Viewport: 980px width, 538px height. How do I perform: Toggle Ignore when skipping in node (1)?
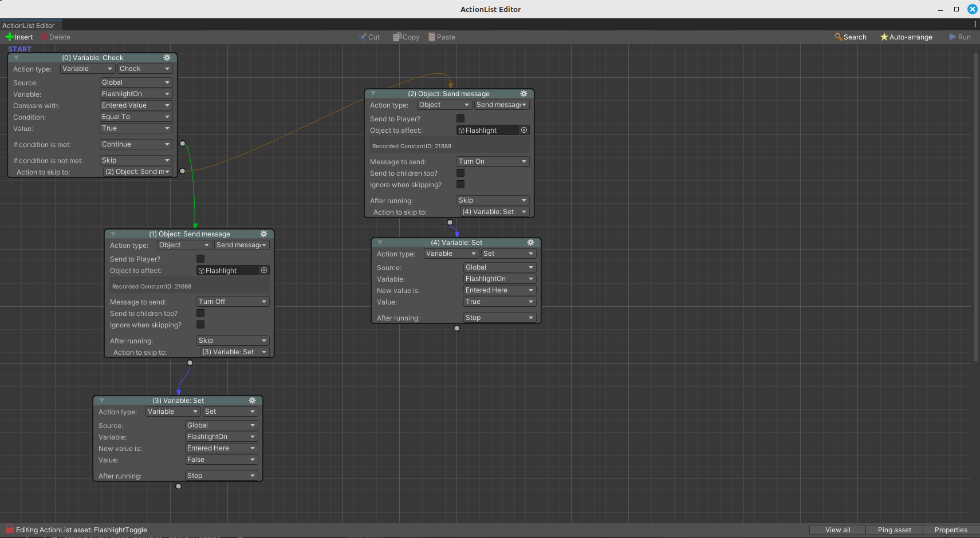point(200,325)
